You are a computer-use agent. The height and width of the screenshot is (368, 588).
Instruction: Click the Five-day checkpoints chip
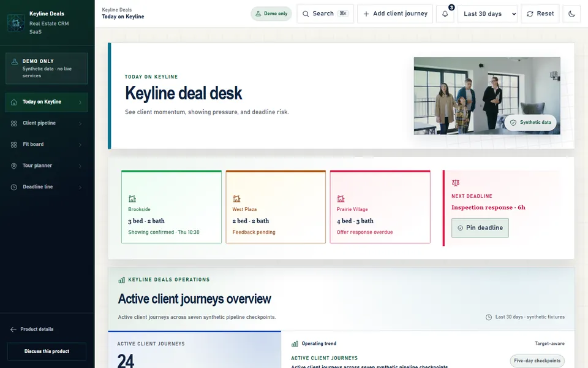tap(537, 361)
